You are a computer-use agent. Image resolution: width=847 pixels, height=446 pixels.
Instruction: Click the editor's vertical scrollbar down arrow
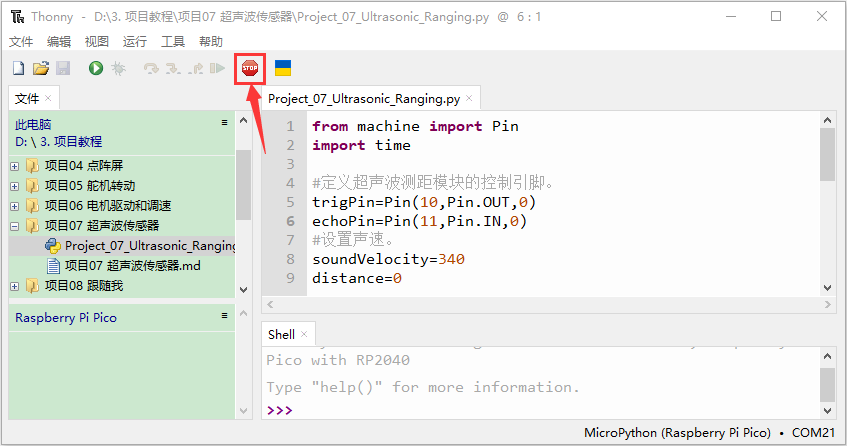click(827, 288)
